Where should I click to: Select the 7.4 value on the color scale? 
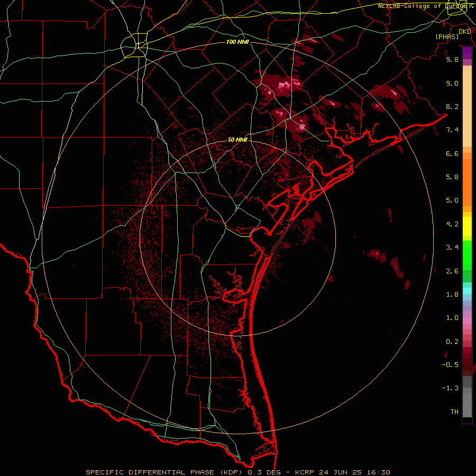click(x=452, y=130)
